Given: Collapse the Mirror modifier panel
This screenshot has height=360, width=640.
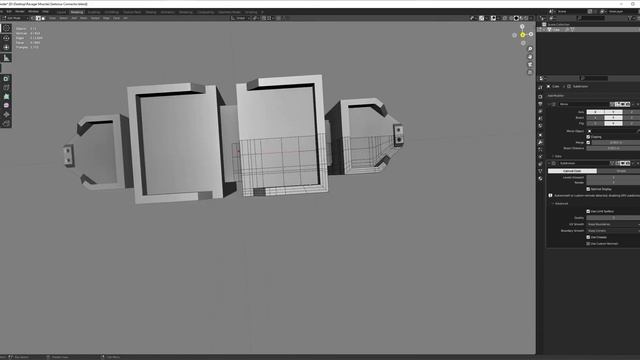Looking at the screenshot, I should point(549,104).
